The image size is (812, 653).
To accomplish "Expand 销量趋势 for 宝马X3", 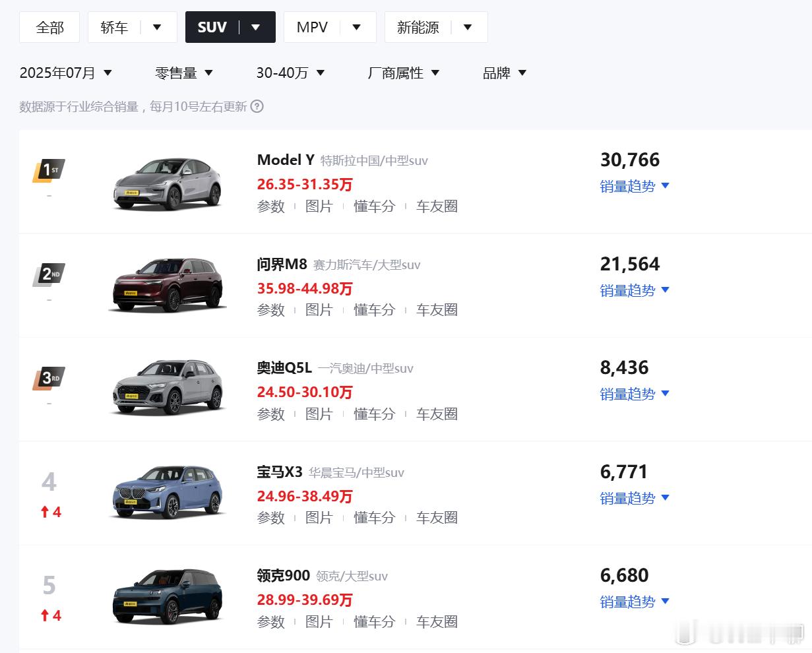I will [635, 498].
